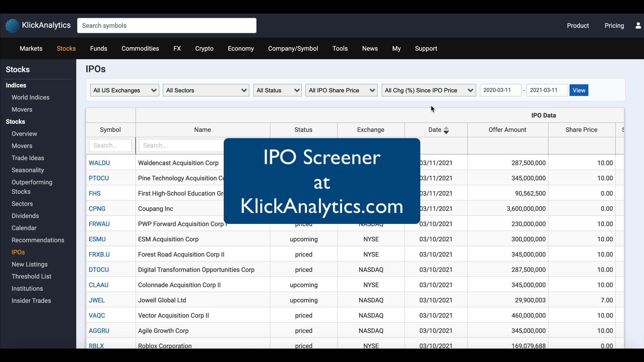Viewport: 644px width, 362px height.
Task: Click the Jowell Global Ltd name cell
Action: (203, 300)
